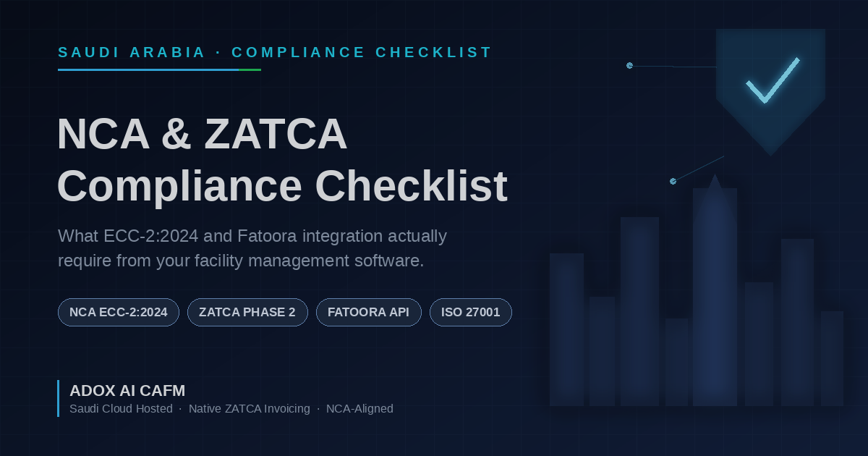
Task: Click the Saudi Cloud Hosted text
Action: click(121, 409)
